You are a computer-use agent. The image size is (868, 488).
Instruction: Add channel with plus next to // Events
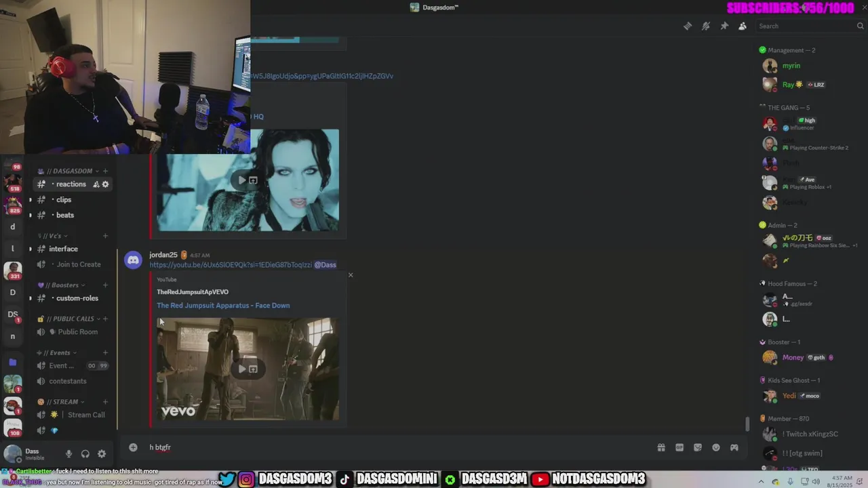105,352
